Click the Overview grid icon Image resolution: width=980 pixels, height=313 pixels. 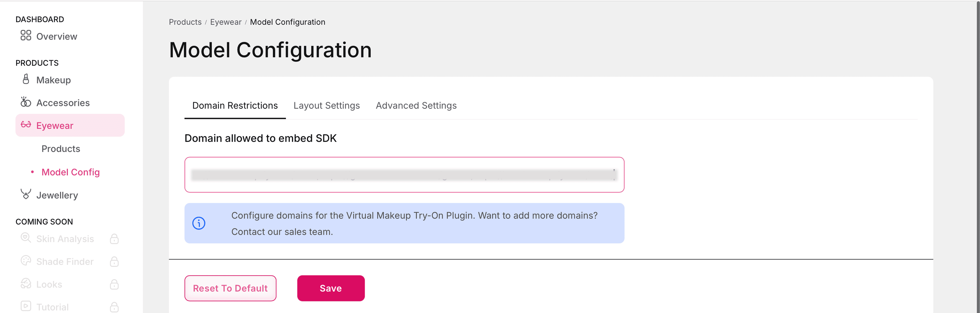26,36
